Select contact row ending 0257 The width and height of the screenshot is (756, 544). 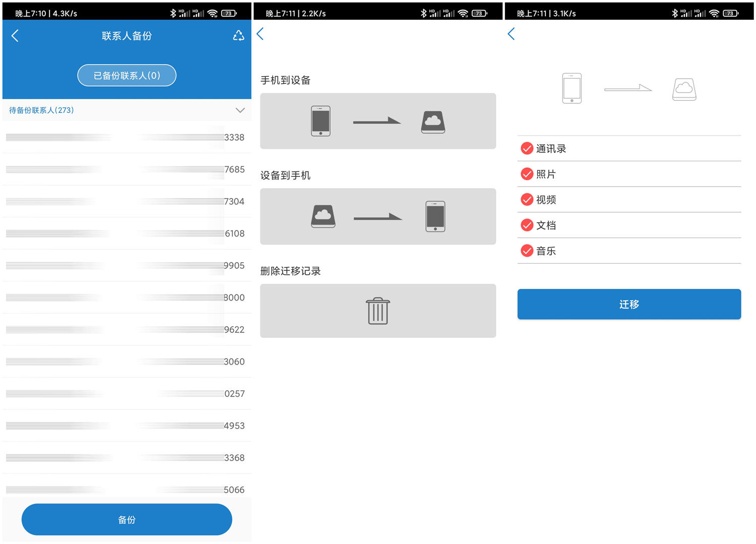[127, 393]
